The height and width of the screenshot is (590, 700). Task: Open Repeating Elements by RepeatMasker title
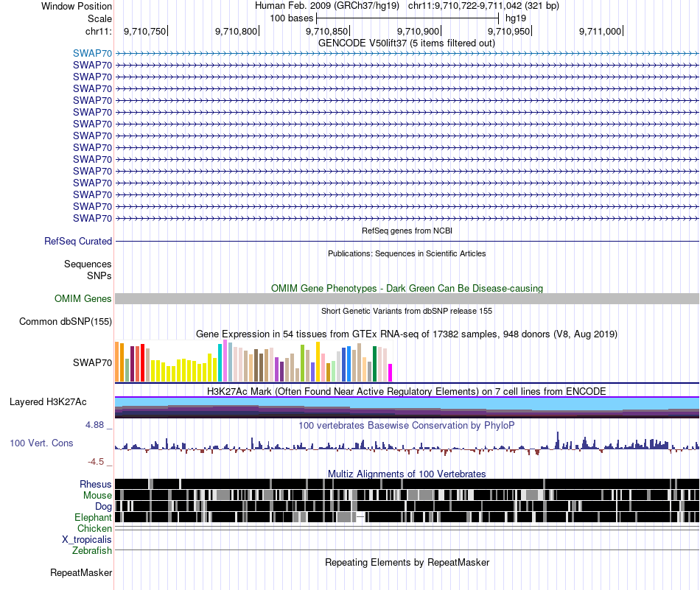point(407,562)
